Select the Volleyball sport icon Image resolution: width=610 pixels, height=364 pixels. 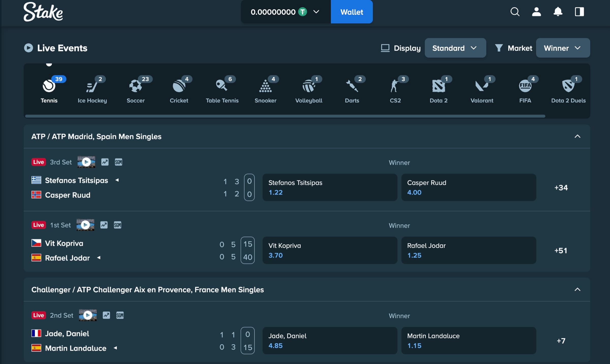(x=309, y=86)
